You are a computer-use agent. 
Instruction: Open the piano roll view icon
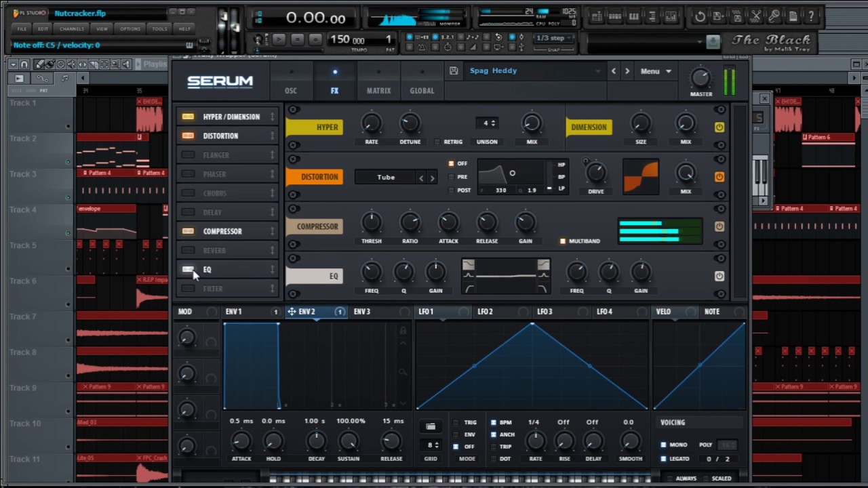tap(634, 16)
